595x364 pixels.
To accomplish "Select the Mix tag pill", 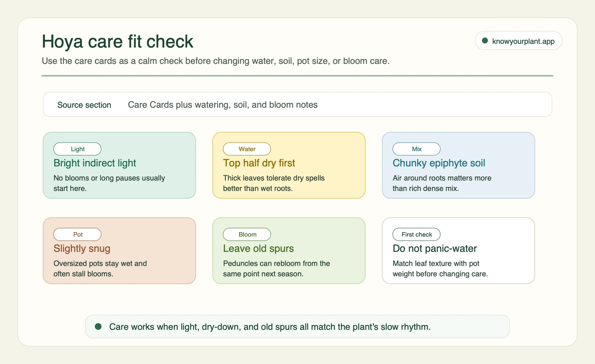I will point(416,149).
